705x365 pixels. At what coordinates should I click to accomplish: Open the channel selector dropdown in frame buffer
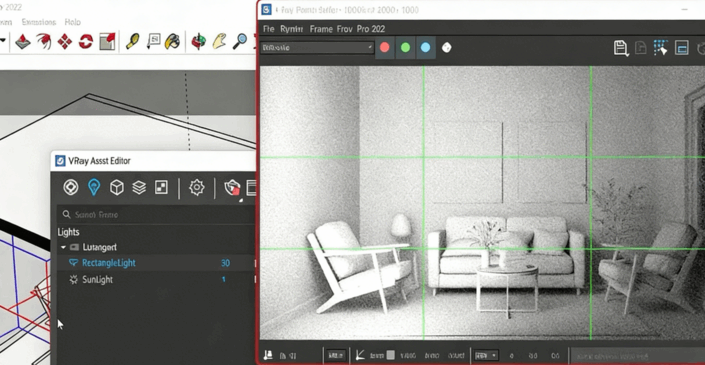pyautogui.click(x=317, y=47)
